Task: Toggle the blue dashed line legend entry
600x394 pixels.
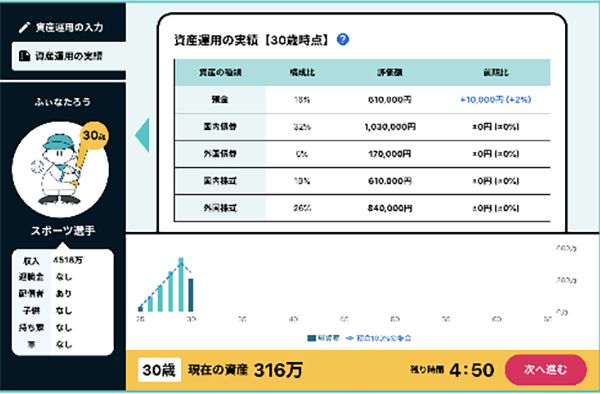Action: tap(378, 338)
